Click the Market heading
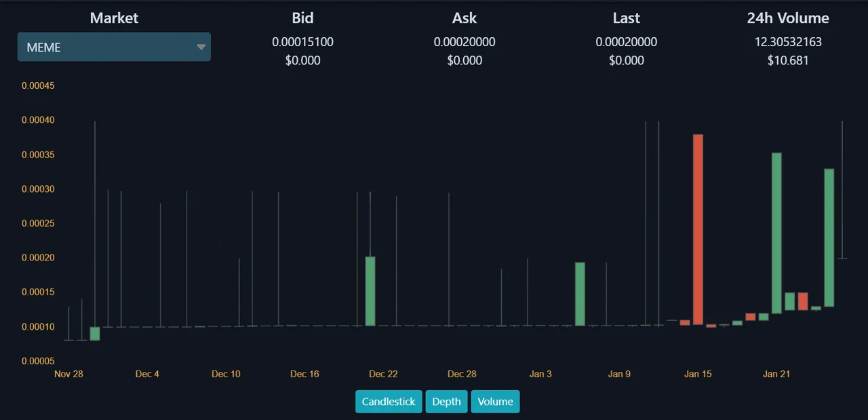Image resolution: width=868 pixels, height=420 pixels. point(114,18)
